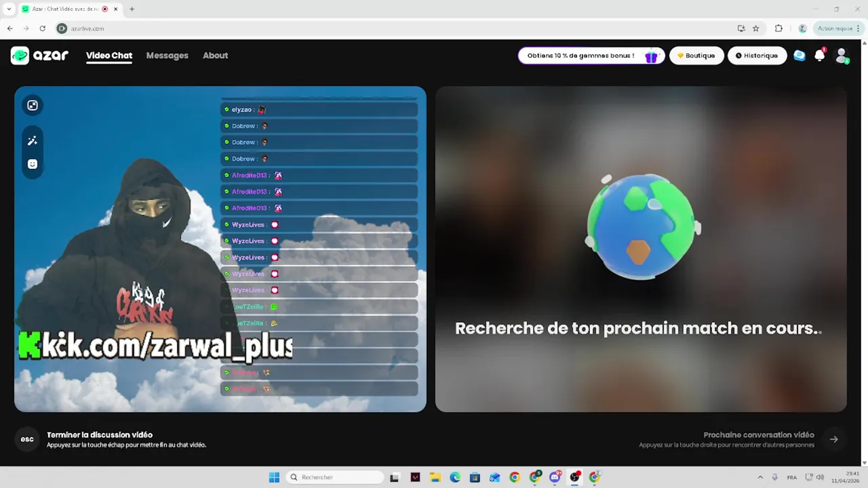Reload the current page
The height and width of the screenshot is (488, 868).
[x=42, y=28]
